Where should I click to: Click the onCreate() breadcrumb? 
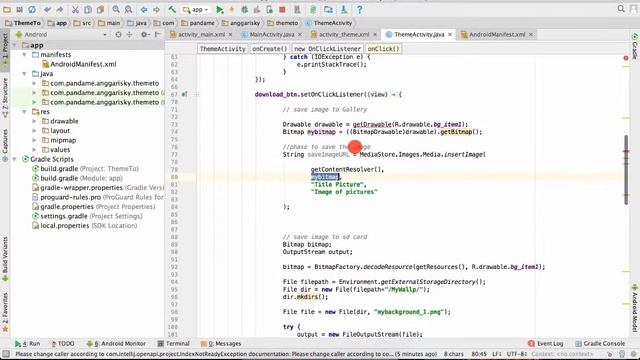(x=269, y=49)
